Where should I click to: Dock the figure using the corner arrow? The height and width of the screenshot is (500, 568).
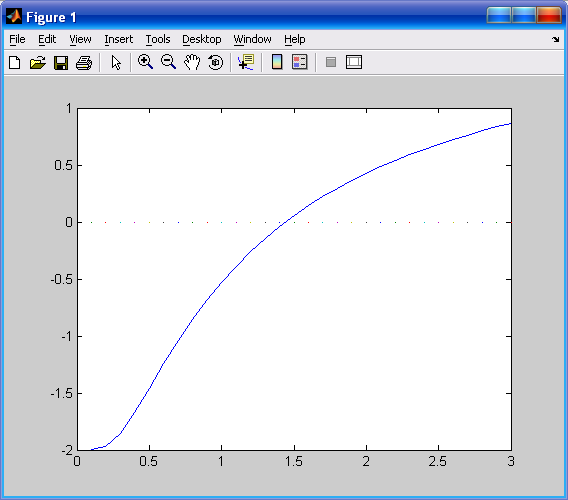[x=555, y=39]
